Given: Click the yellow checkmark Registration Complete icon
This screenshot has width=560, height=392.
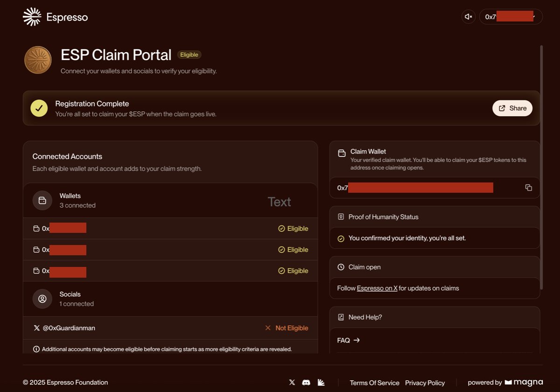Looking at the screenshot, I should pos(39,108).
